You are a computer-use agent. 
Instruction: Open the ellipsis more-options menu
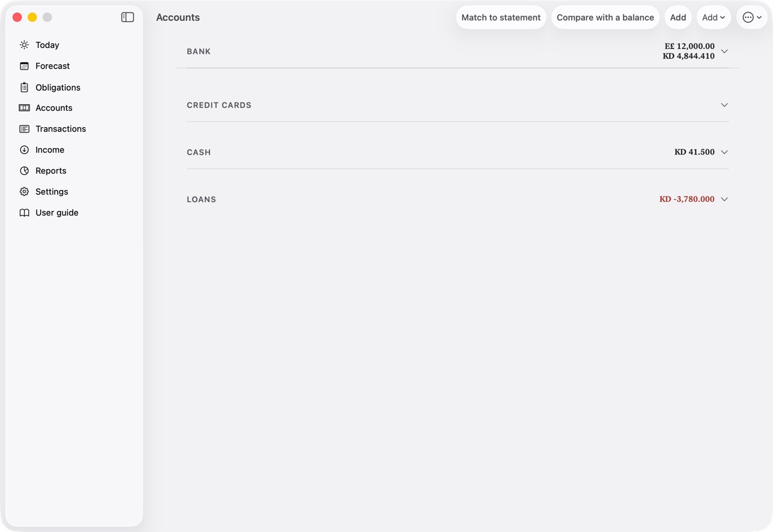[752, 17]
